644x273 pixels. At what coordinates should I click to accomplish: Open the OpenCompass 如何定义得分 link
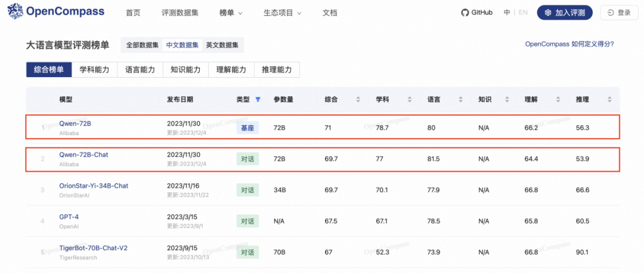click(569, 44)
